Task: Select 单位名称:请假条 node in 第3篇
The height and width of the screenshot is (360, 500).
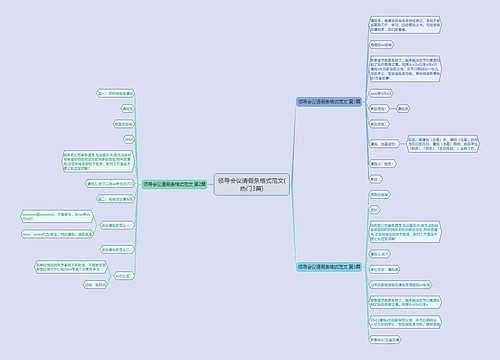Action: click(x=384, y=269)
